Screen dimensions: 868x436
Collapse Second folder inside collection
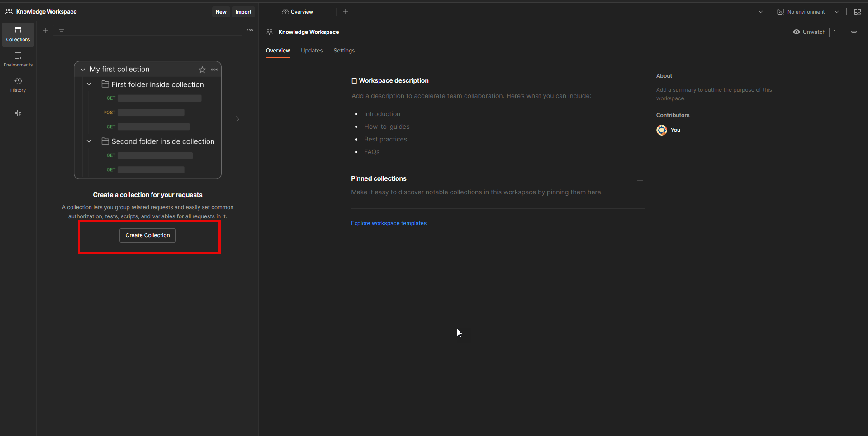click(x=89, y=141)
